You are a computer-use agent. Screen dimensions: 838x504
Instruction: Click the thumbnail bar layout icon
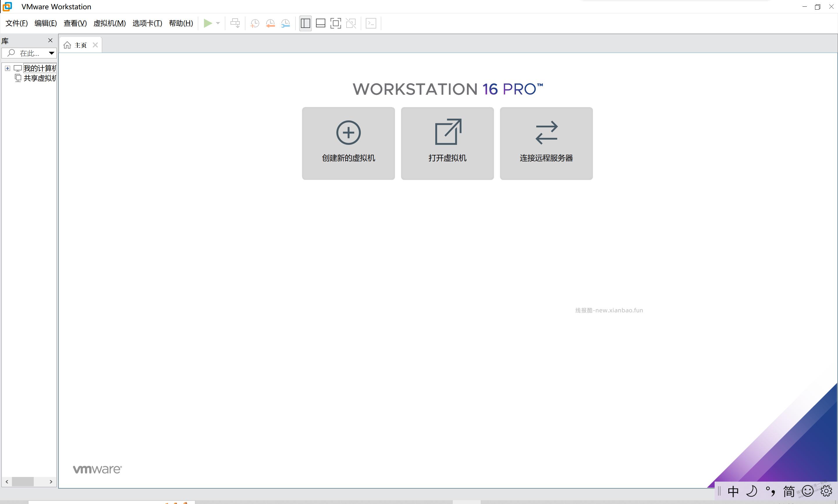[320, 23]
